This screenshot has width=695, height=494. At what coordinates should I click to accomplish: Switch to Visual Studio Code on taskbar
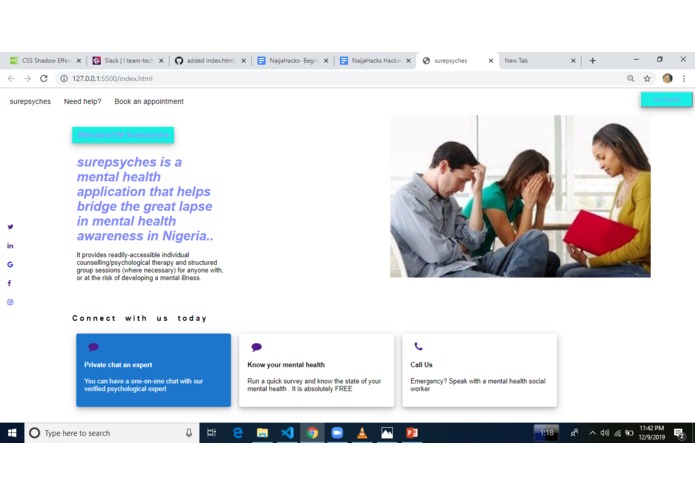(287, 433)
